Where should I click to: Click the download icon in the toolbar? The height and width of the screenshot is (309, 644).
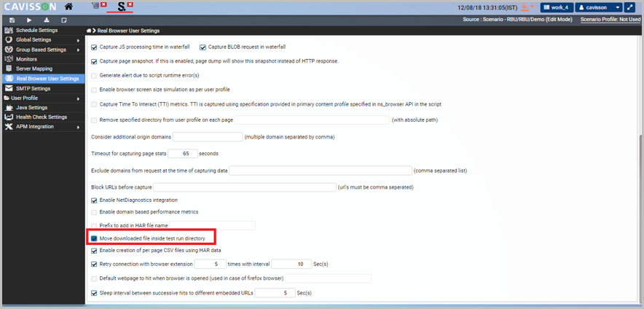click(x=47, y=20)
